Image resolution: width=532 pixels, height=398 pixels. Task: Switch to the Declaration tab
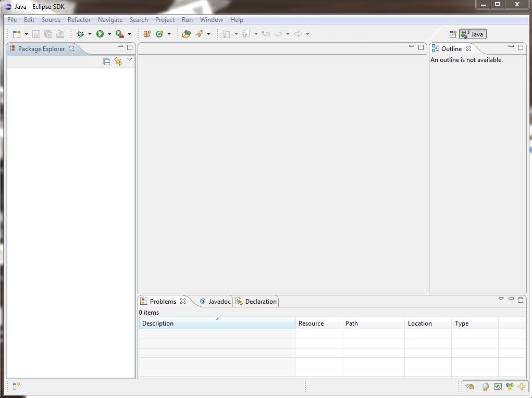(x=256, y=301)
